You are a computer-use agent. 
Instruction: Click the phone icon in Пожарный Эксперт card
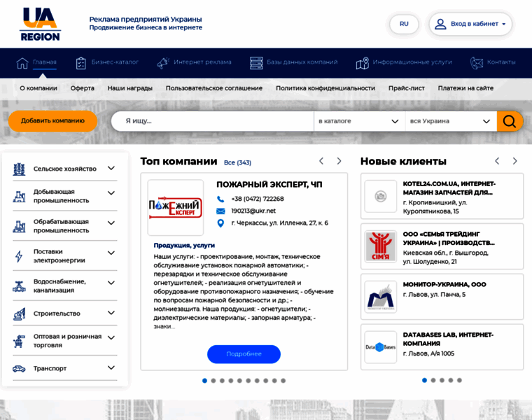pyautogui.click(x=220, y=199)
